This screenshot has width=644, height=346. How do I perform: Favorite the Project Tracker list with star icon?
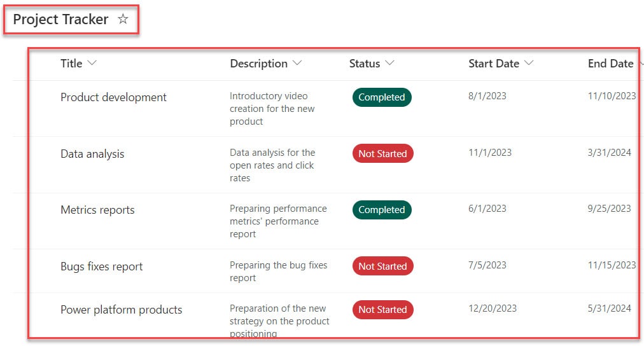click(x=123, y=19)
